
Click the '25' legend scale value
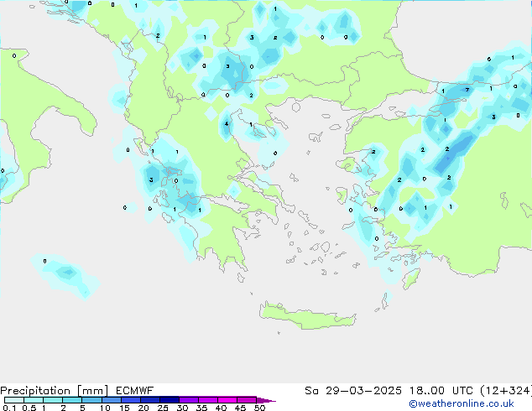pos(163,408)
